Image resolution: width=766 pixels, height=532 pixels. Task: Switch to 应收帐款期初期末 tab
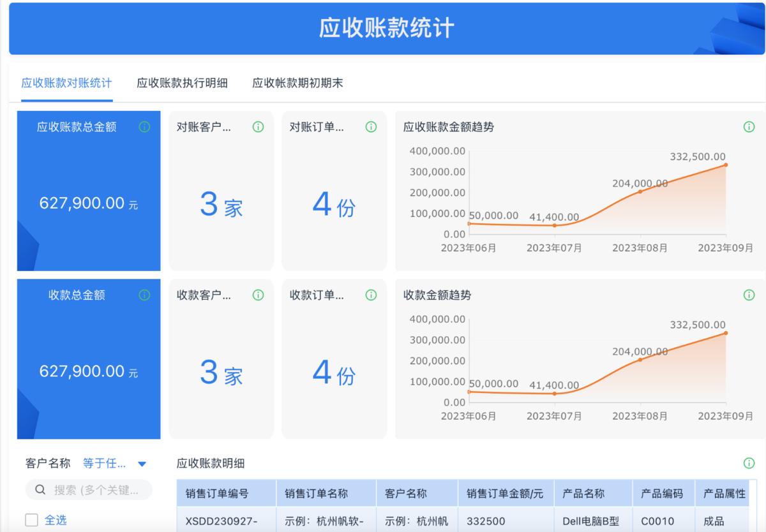297,83
